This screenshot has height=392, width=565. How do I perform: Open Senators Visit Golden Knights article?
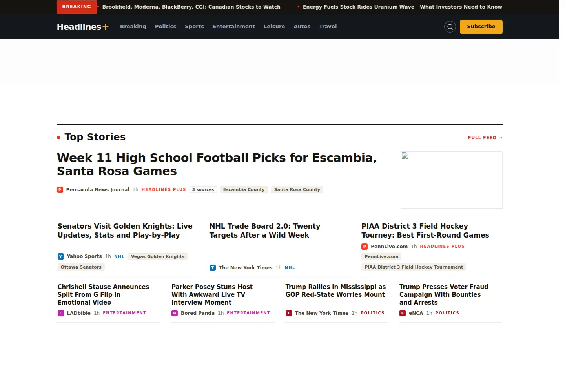[x=125, y=231]
